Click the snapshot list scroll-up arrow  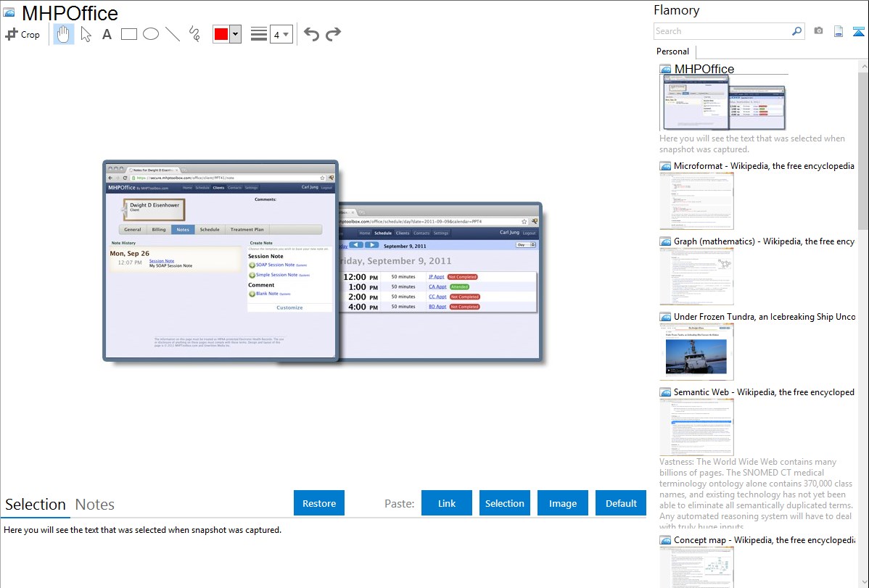coord(863,66)
